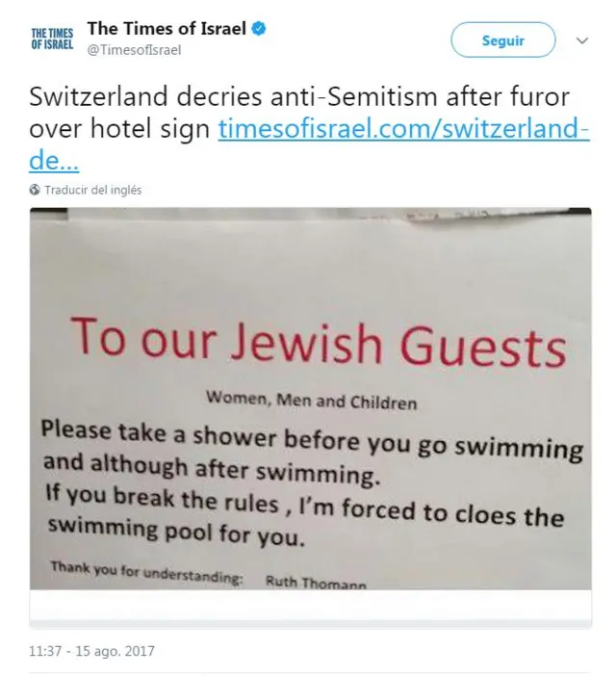Click the blue verified badge
This screenshot has width=616, height=676.
pos(258,30)
